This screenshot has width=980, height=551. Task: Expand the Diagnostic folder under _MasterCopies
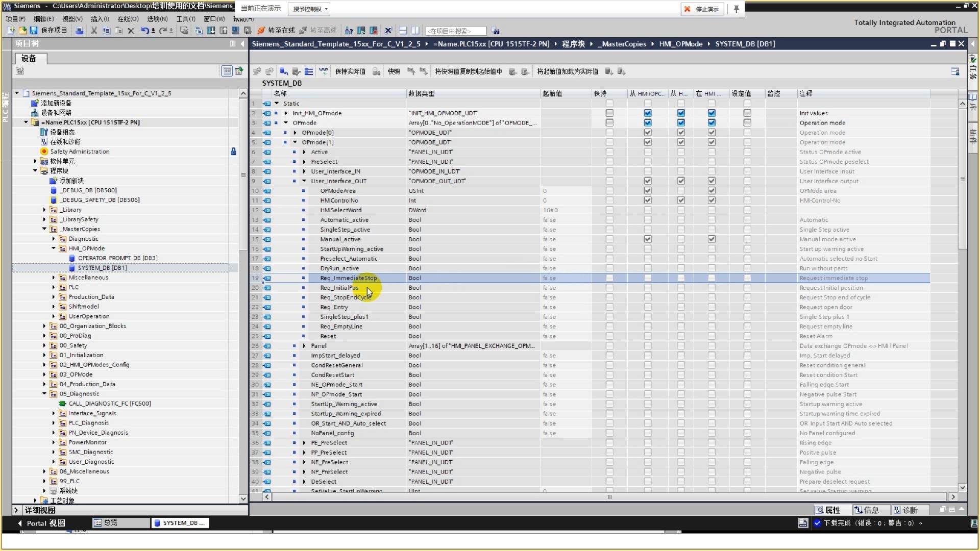54,239
